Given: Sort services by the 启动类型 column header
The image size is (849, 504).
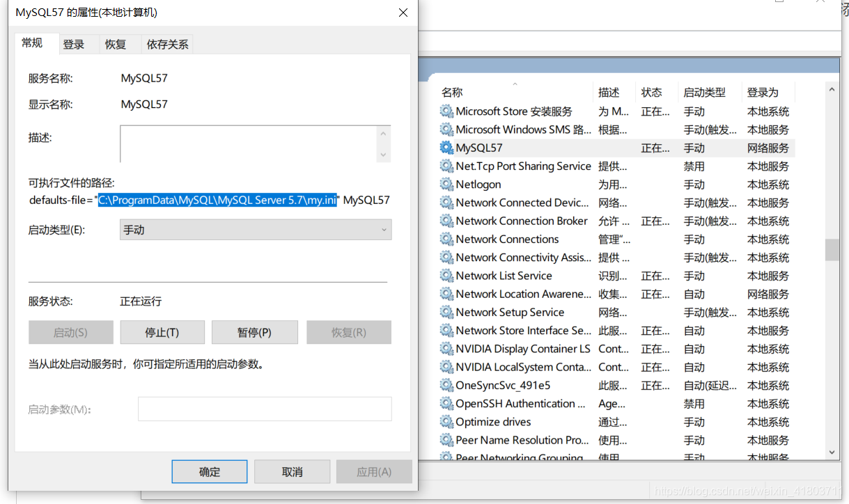Looking at the screenshot, I should pyautogui.click(x=710, y=92).
